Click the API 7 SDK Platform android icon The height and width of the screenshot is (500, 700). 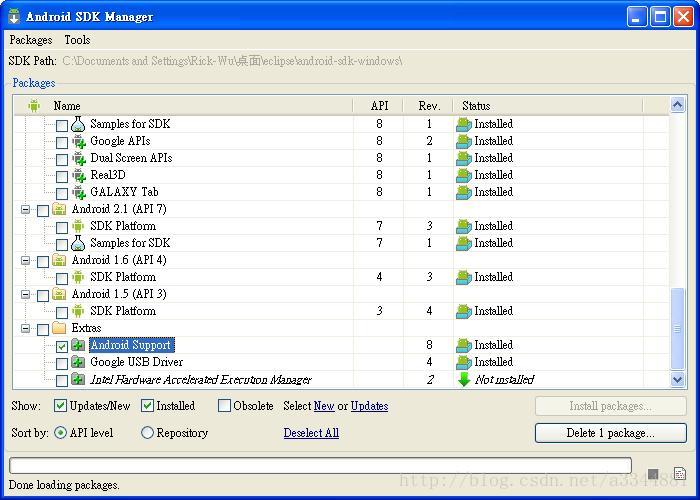(x=78, y=226)
